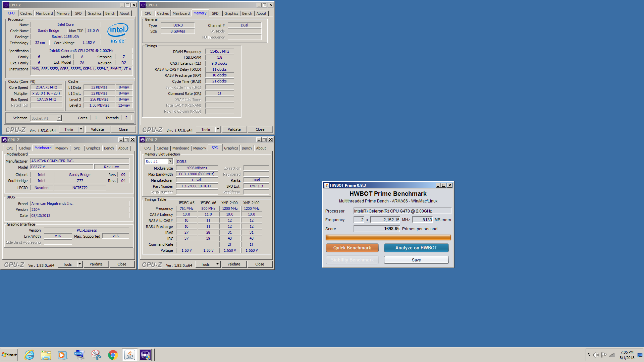Viewport: 644px width, 362px height.
Task: Click the Core Speed value 2147.73 MHz
Action: point(46,87)
